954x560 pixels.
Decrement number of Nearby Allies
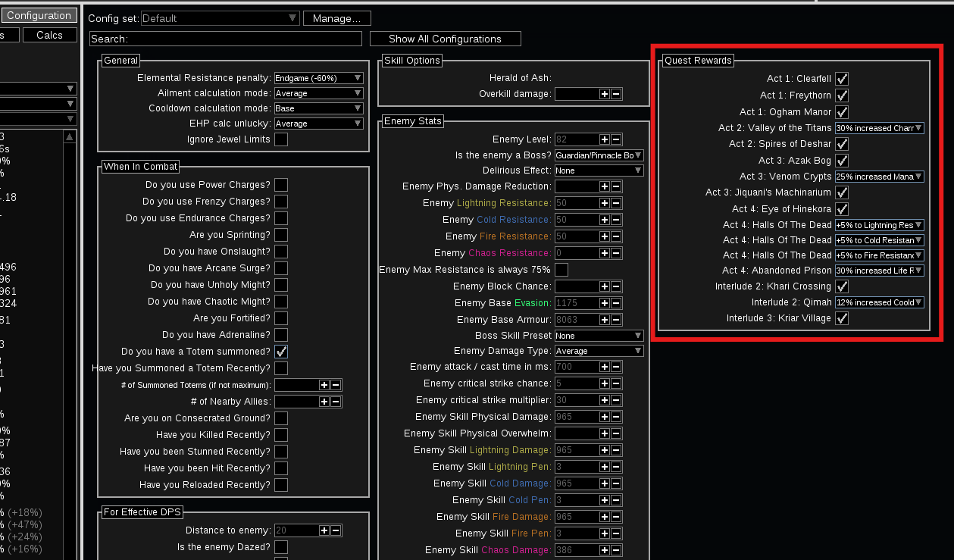tap(336, 402)
